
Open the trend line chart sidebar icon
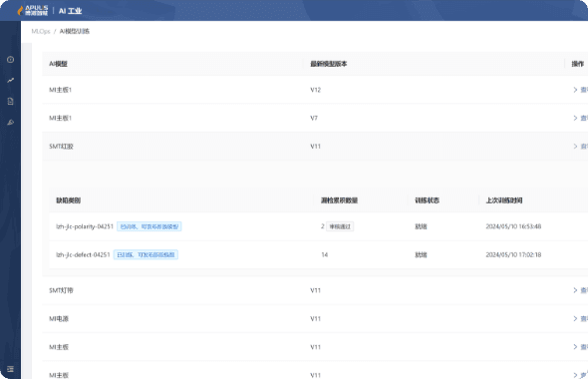click(x=11, y=80)
